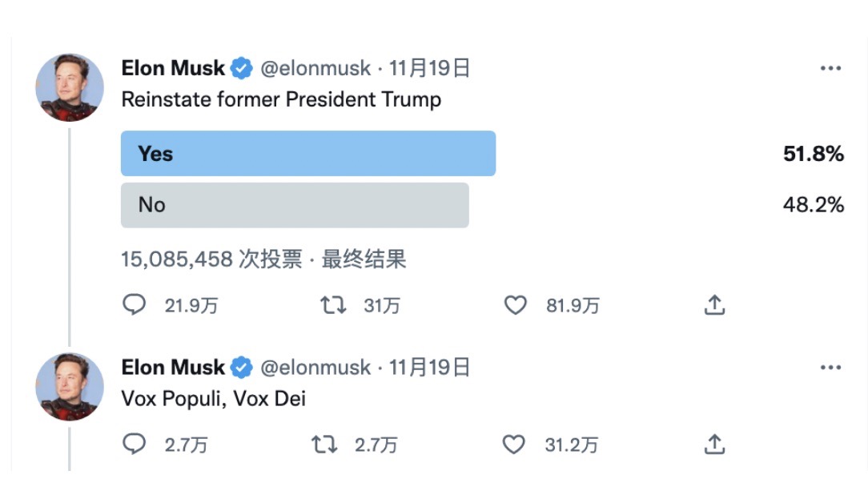Select the No poll option

(x=295, y=204)
